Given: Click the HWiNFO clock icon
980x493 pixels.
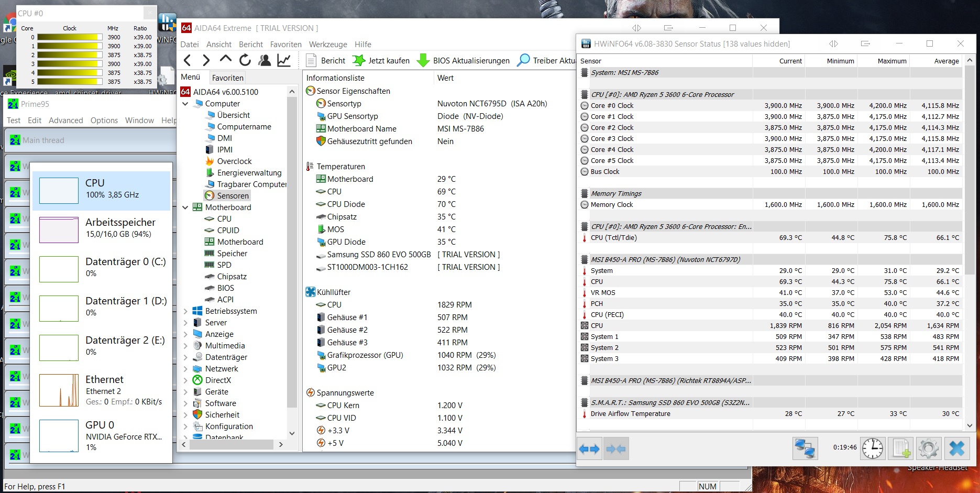Looking at the screenshot, I should (x=873, y=449).
